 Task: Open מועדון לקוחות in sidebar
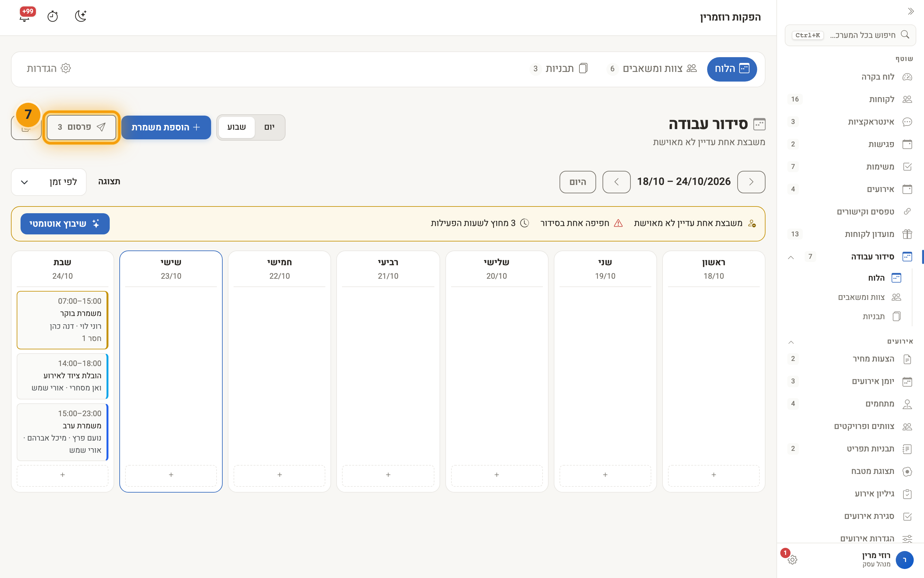tap(850, 234)
